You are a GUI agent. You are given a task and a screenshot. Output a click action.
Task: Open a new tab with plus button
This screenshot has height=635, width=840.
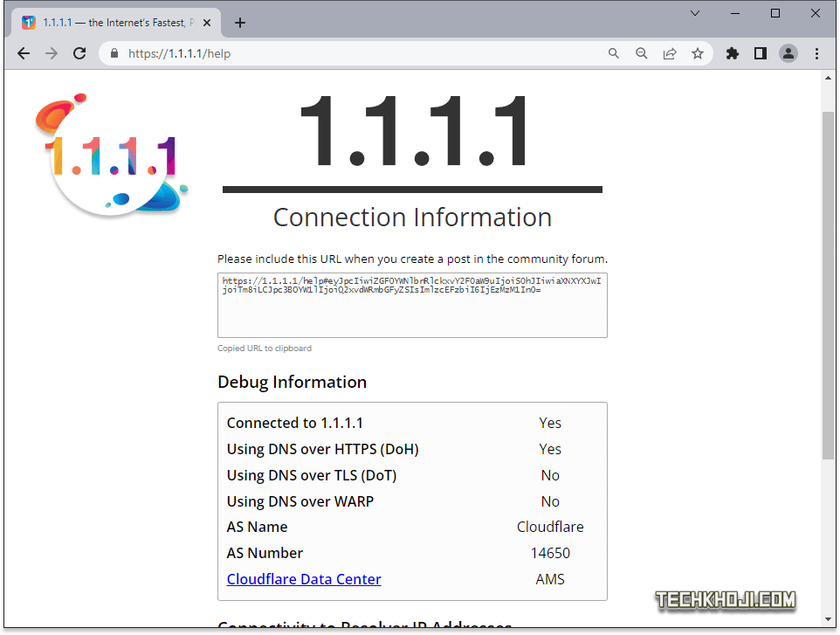pyautogui.click(x=240, y=23)
